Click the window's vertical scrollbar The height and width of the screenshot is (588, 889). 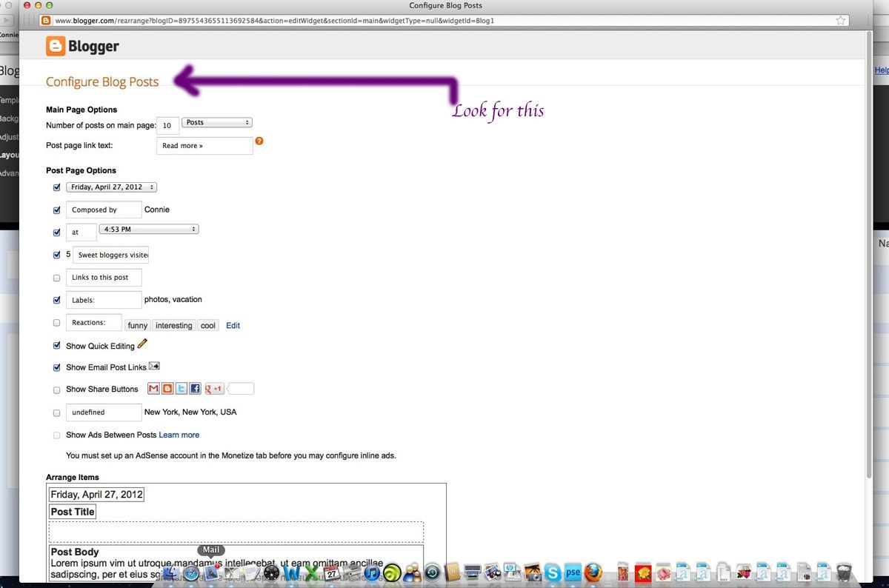pyautogui.click(x=868, y=255)
